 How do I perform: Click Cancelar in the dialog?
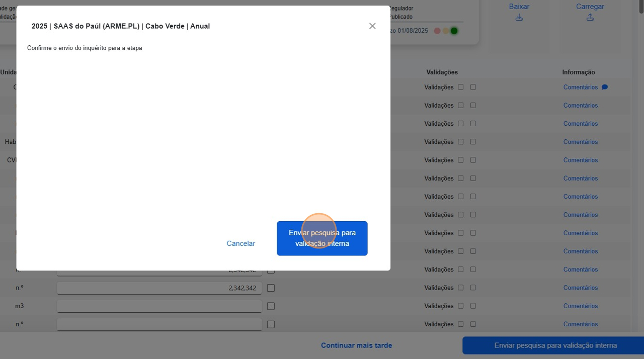(240, 243)
